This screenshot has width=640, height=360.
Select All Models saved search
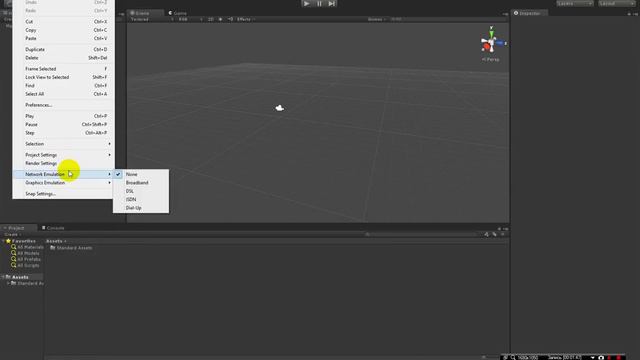point(25,253)
